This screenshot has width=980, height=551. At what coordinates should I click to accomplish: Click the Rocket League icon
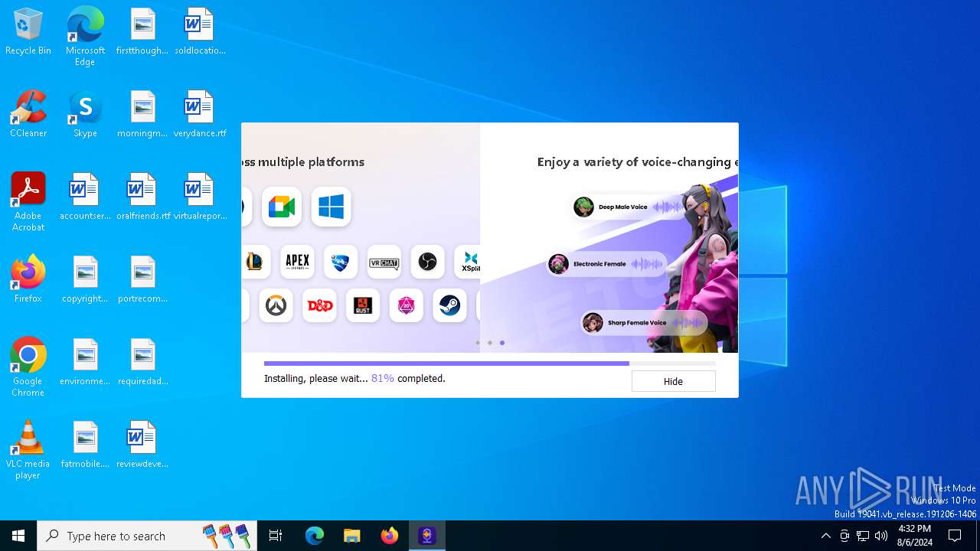pyautogui.click(x=341, y=262)
